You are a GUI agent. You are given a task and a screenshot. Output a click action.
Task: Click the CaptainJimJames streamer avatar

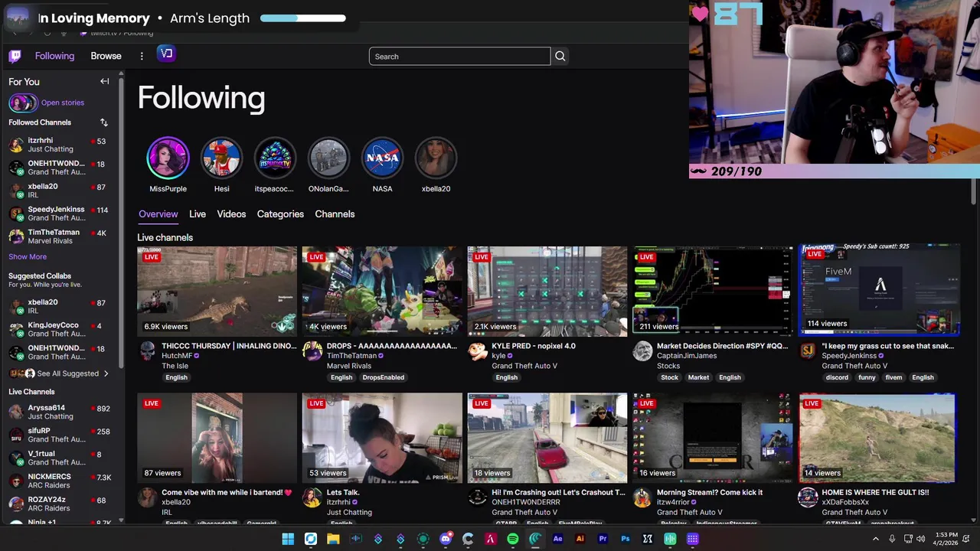(642, 351)
